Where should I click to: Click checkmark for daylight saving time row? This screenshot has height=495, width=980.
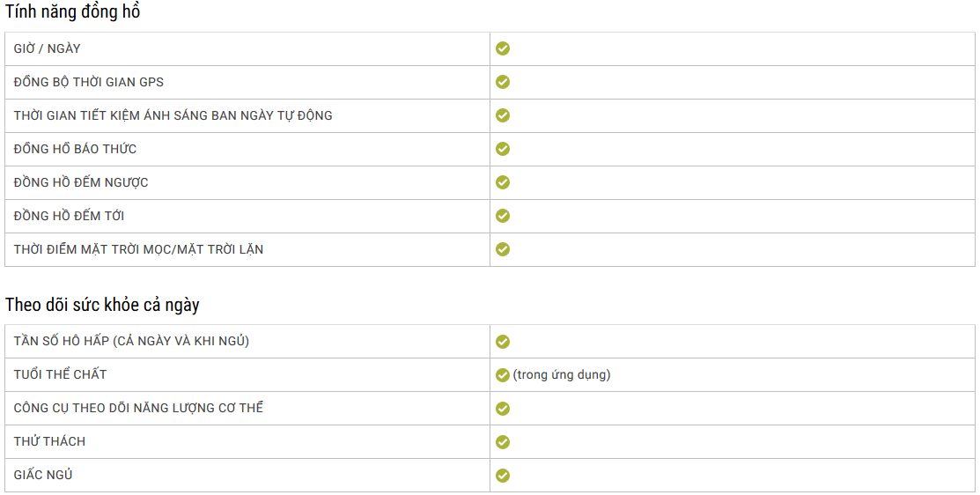pyautogui.click(x=503, y=115)
